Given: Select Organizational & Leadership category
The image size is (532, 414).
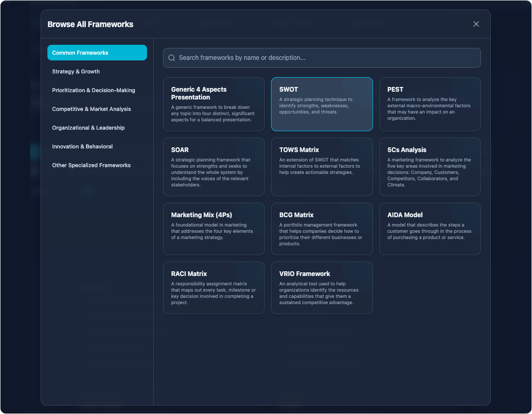Looking at the screenshot, I should click(x=89, y=128).
